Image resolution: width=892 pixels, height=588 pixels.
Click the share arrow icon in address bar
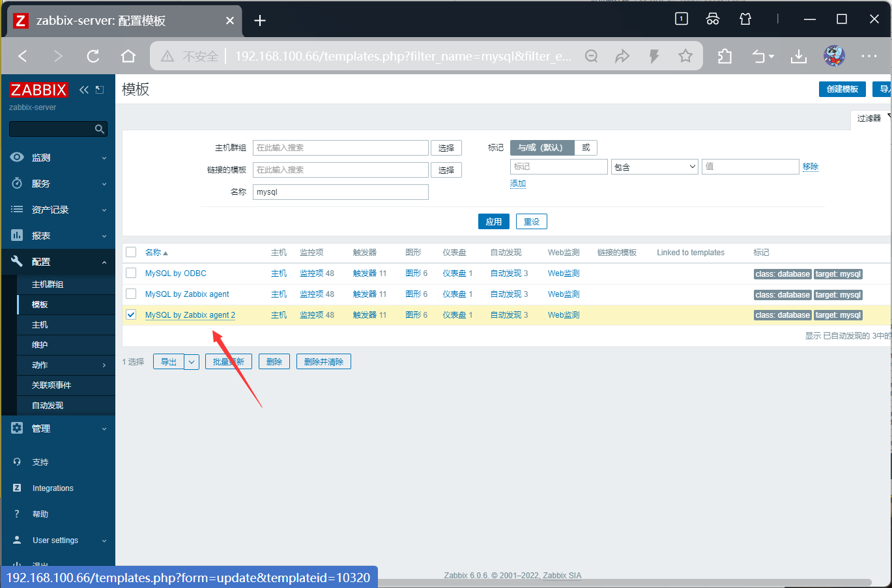pos(622,56)
